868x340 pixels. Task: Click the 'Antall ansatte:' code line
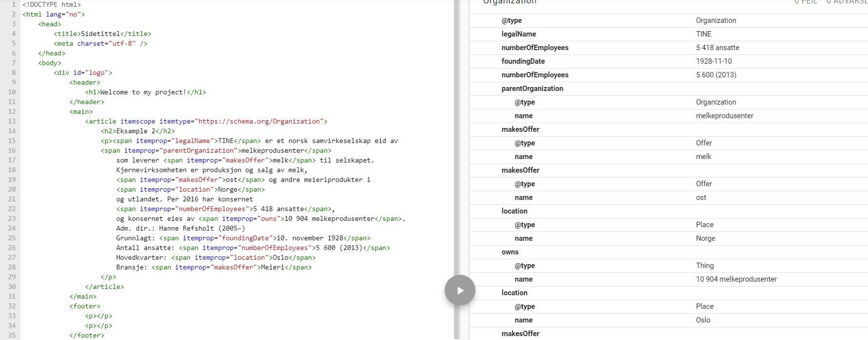coord(253,248)
